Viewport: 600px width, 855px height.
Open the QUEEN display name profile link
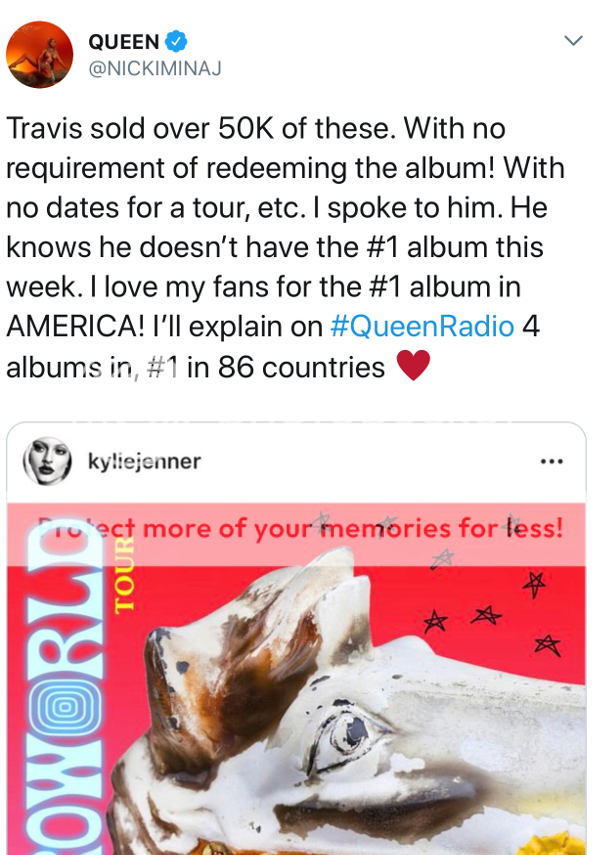(123, 41)
